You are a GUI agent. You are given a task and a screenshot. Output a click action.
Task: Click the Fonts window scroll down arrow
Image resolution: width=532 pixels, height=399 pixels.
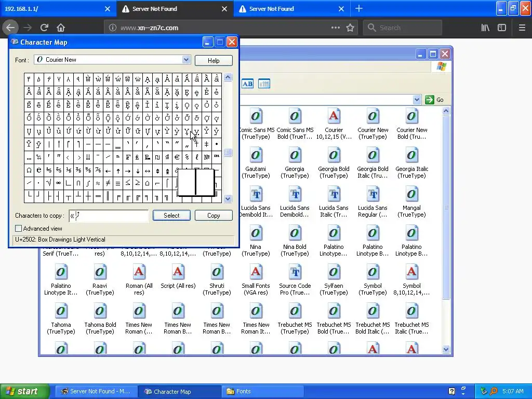click(446, 349)
